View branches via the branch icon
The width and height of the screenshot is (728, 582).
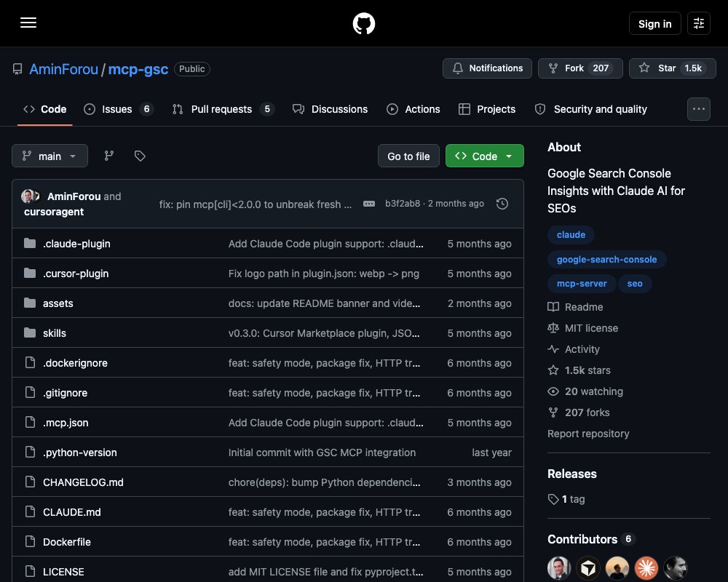[x=109, y=156]
